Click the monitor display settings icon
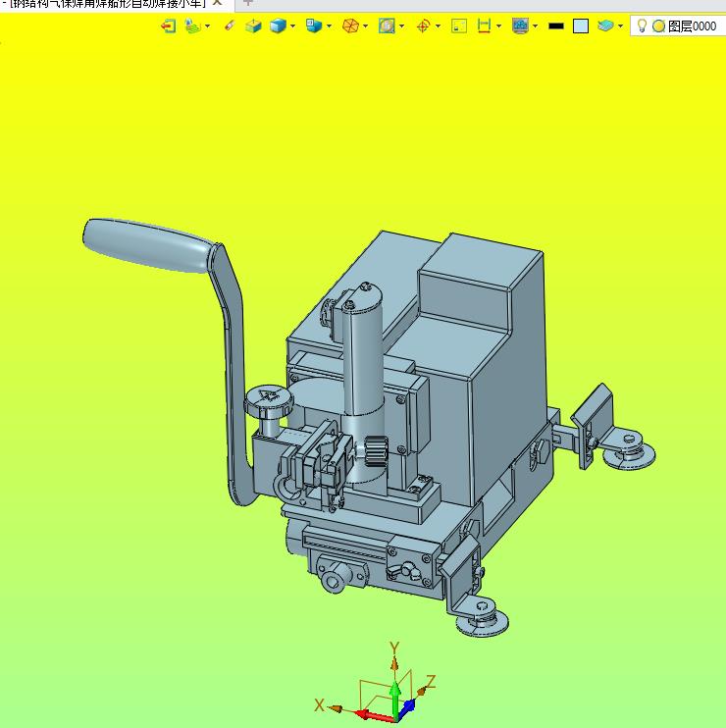The image size is (726, 728). [x=520, y=26]
